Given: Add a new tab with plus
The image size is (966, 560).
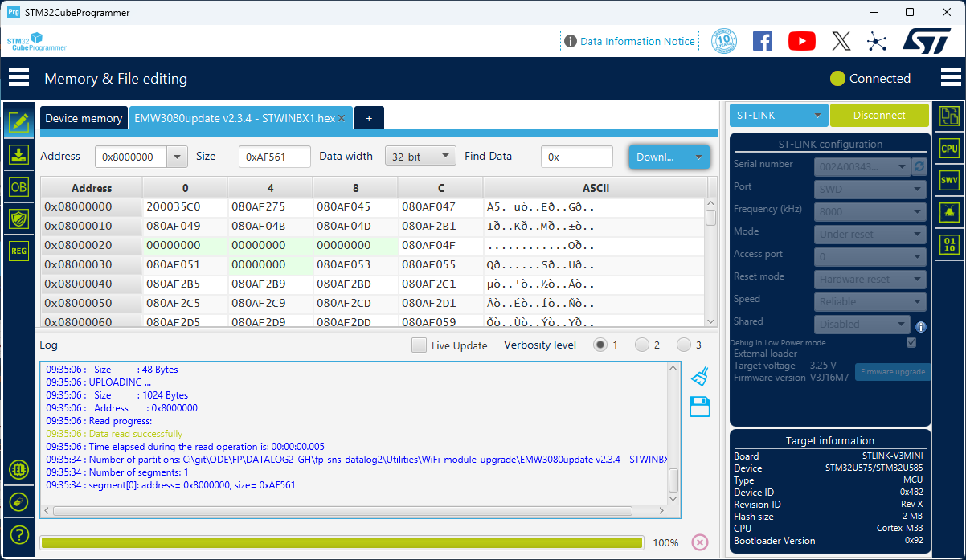Looking at the screenshot, I should tap(369, 118).
